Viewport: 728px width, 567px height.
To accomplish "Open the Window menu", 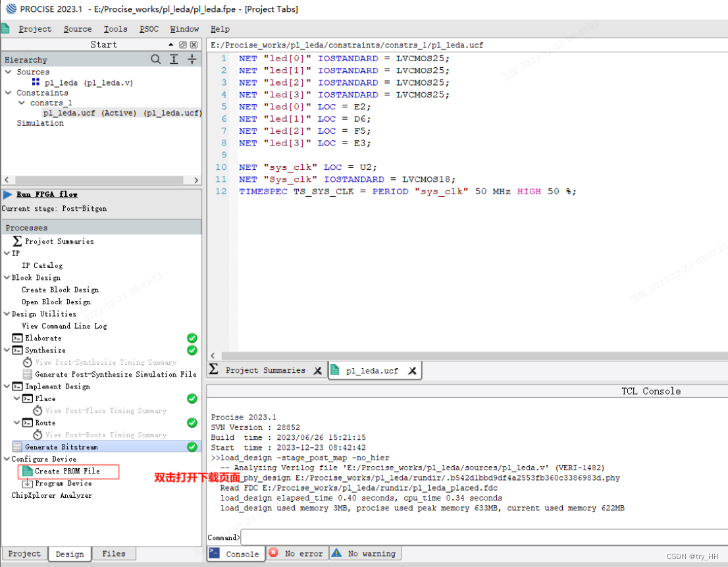I will [x=184, y=29].
